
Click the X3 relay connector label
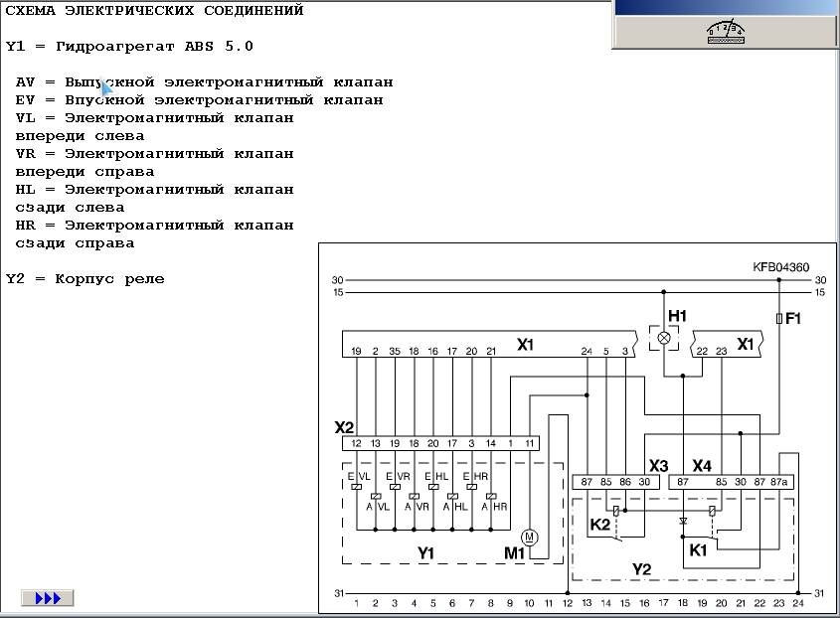659,465
